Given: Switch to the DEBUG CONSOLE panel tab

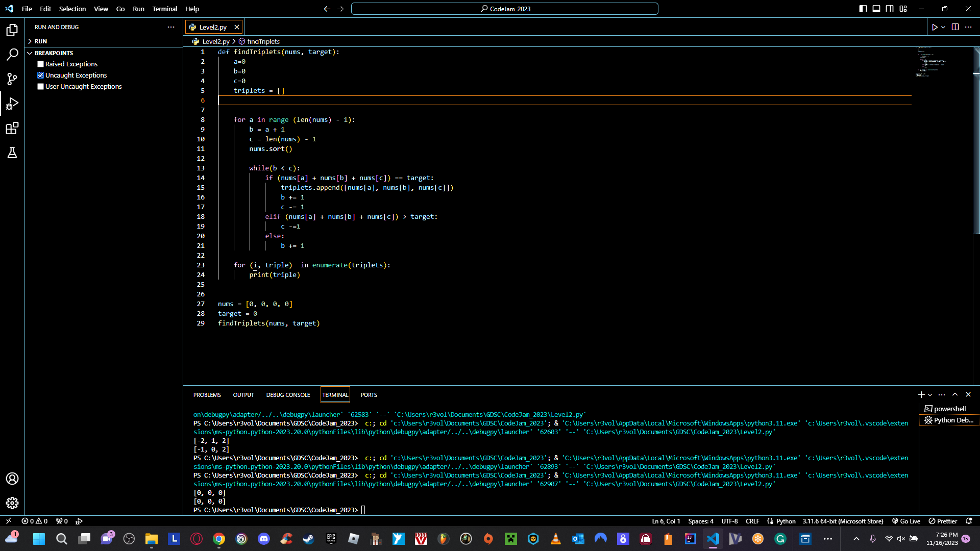Looking at the screenshot, I should pos(288,395).
